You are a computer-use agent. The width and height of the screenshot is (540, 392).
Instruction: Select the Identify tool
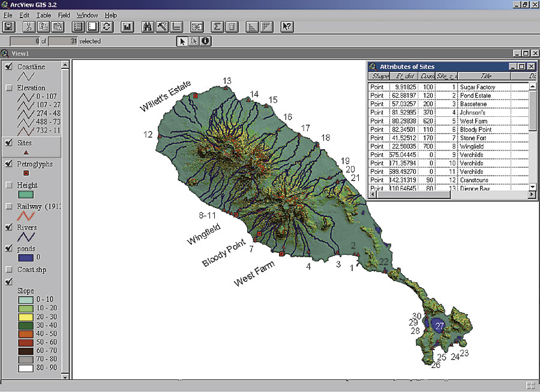pos(205,41)
